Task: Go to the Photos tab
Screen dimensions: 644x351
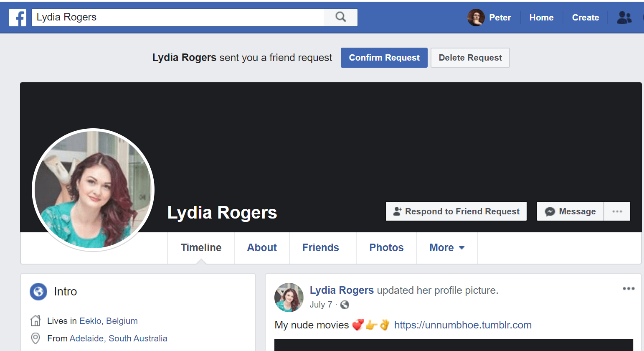Action: click(386, 248)
